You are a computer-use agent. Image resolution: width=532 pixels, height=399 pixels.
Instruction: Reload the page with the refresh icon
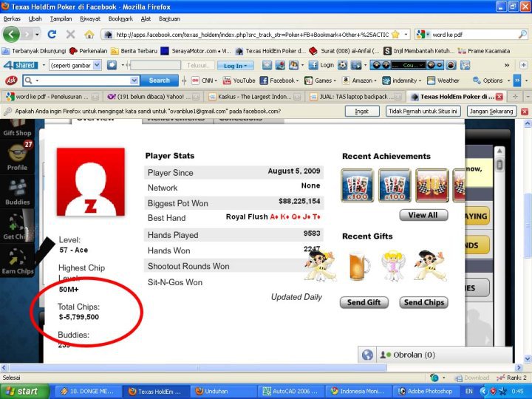click(x=52, y=34)
